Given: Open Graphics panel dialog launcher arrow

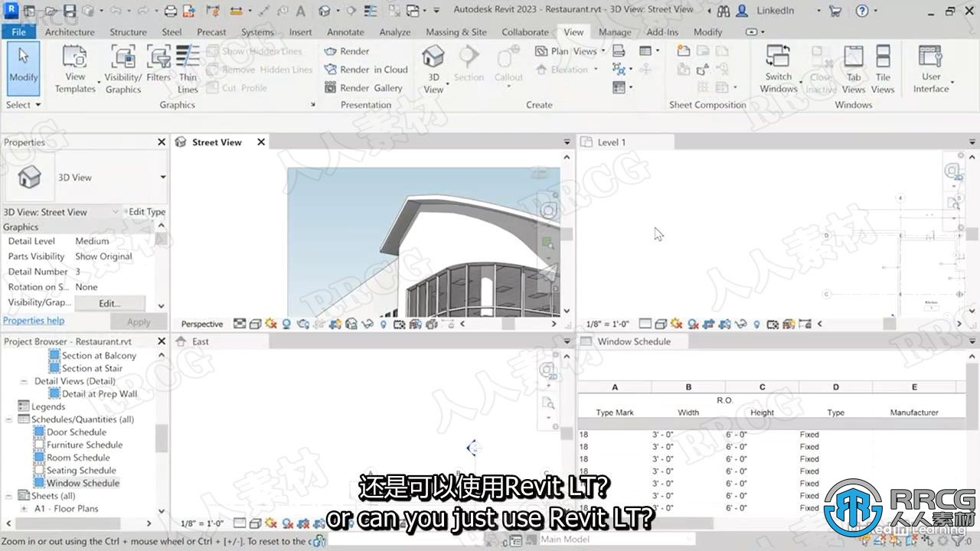Looking at the screenshot, I should tap(312, 105).
